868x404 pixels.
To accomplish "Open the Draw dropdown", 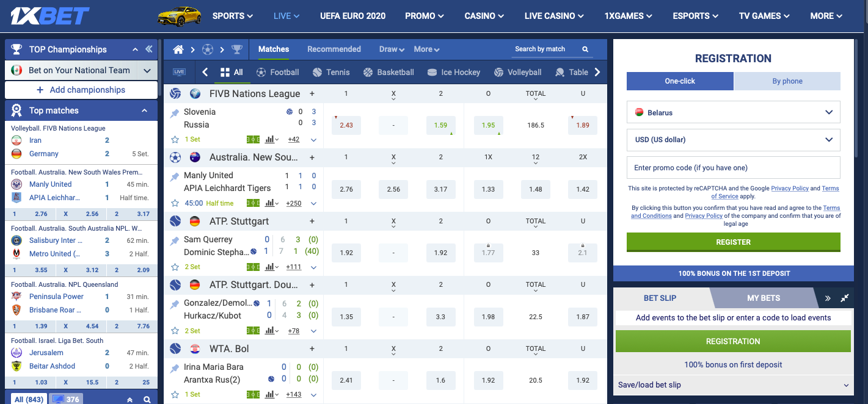I will [392, 49].
